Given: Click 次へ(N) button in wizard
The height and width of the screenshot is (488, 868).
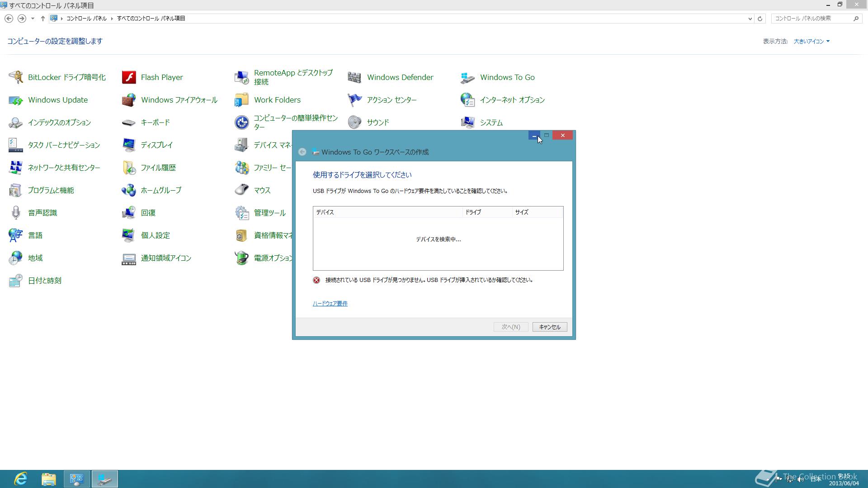Looking at the screenshot, I should pos(511,327).
